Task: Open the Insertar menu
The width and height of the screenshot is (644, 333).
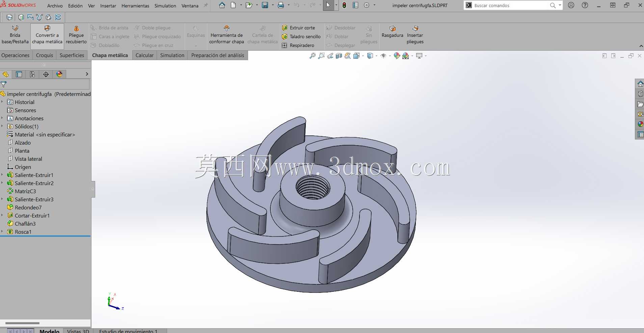Action: (x=108, y=6)
